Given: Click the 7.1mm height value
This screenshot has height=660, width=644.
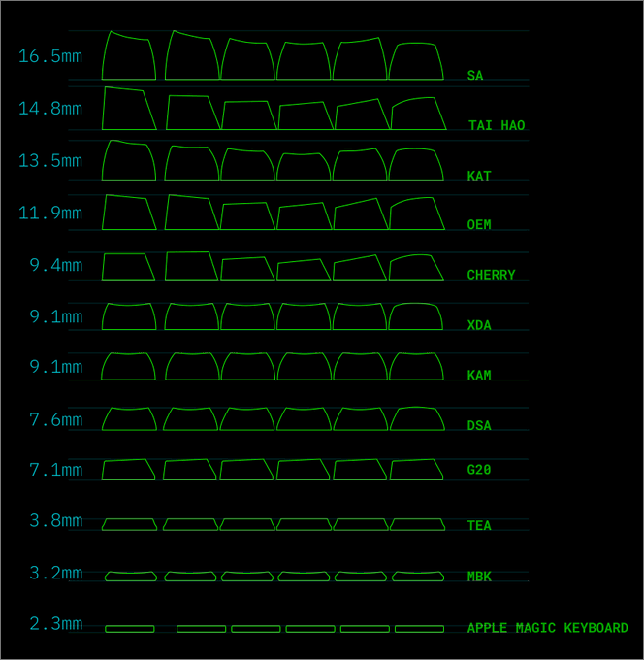Looking at the screenshot, I should (x=56, y=470).
